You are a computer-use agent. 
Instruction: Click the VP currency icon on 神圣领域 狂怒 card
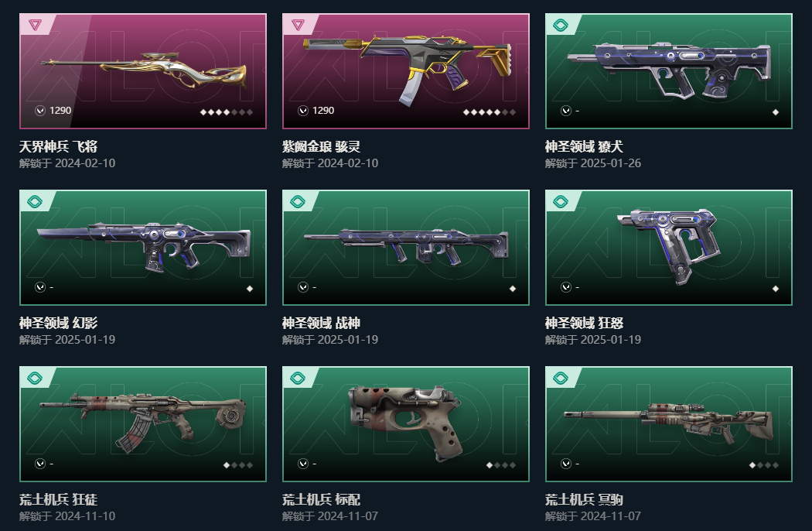click(566, 286)
